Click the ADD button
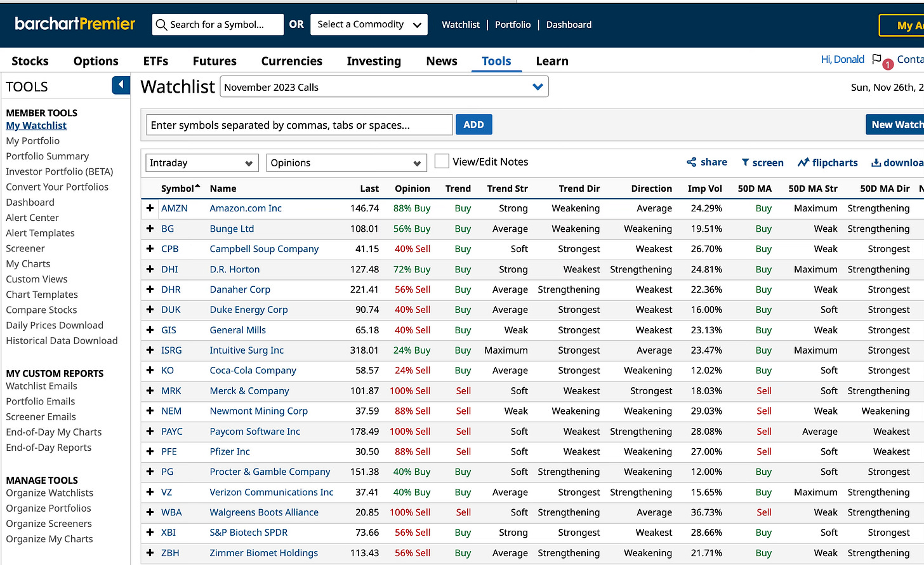Viewport: 924px width, 565px height. click(473, 125)
